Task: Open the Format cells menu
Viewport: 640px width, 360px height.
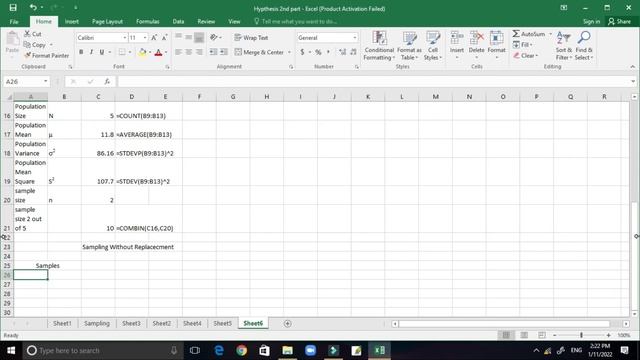Action: [x=496, y=45]
